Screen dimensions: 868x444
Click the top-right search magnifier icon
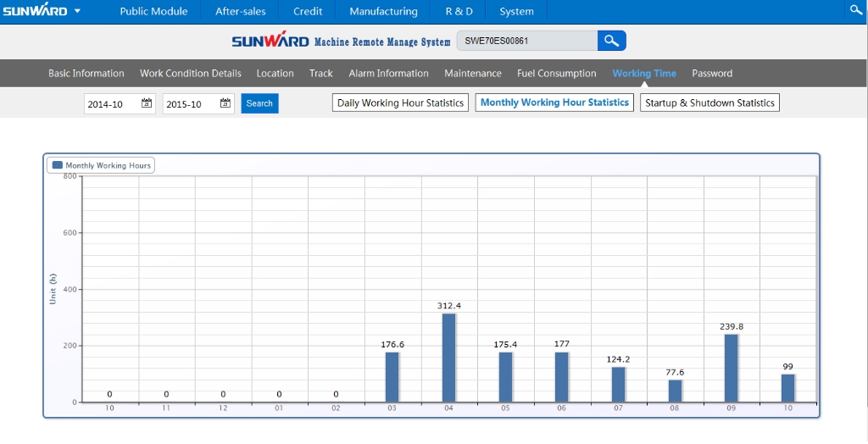click(x=855, y=10)
